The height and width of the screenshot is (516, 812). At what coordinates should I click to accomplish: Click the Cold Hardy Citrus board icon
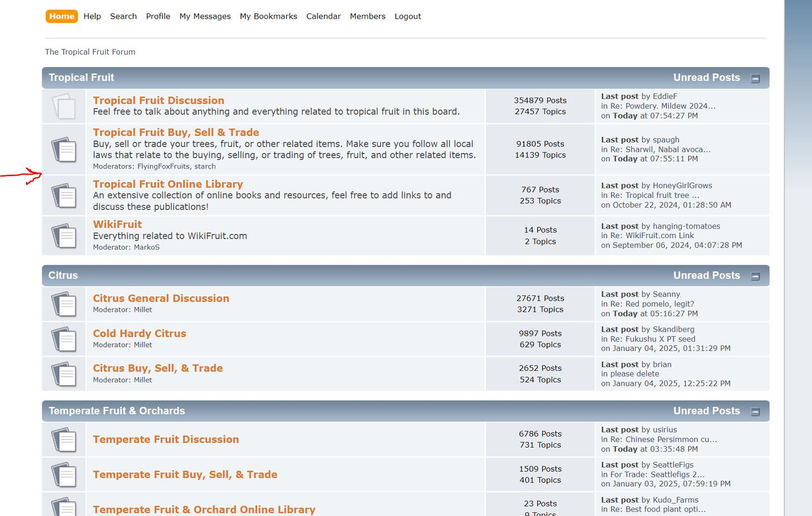(x=64, y=339)
